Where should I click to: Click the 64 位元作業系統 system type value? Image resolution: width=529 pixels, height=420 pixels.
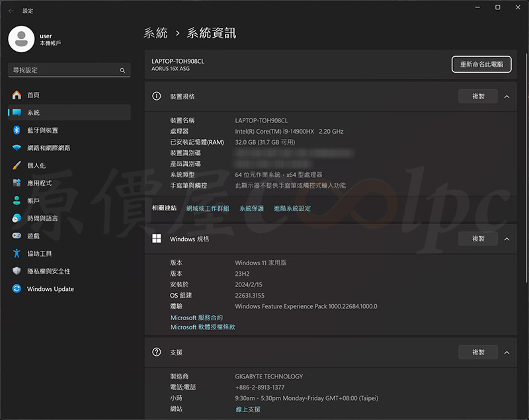click(278, 175)
